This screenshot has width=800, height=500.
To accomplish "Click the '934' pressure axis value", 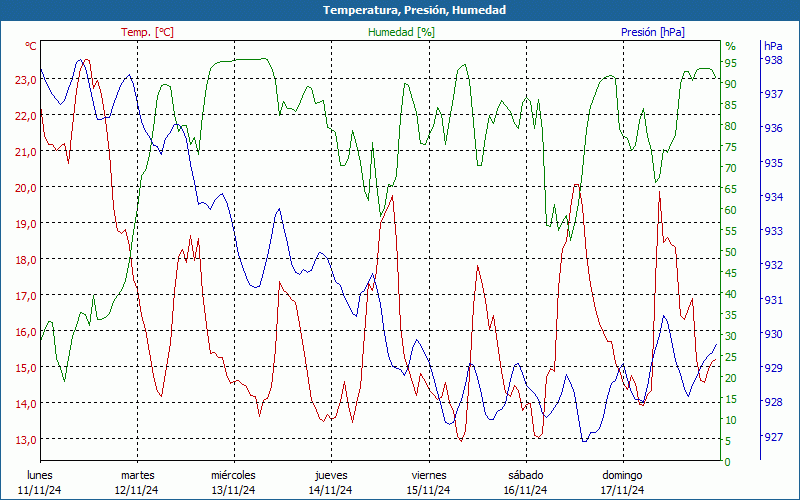I will (773, 197).
